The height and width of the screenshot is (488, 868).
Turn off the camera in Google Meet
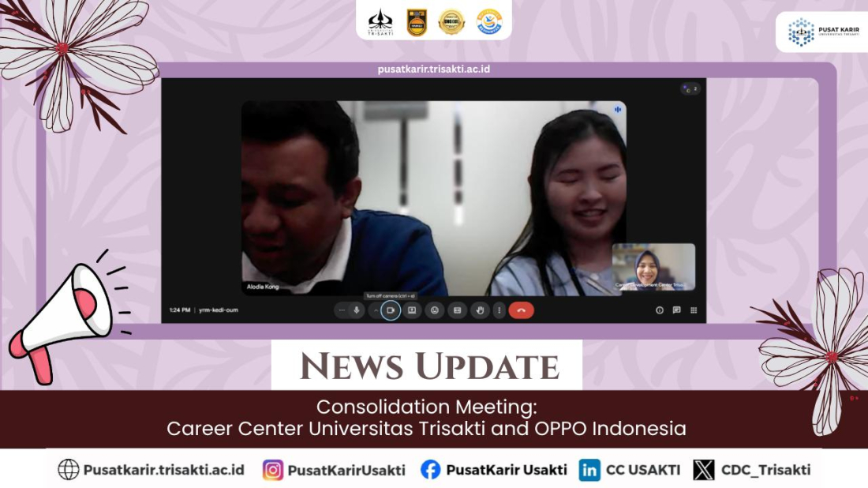click(390, 311)
